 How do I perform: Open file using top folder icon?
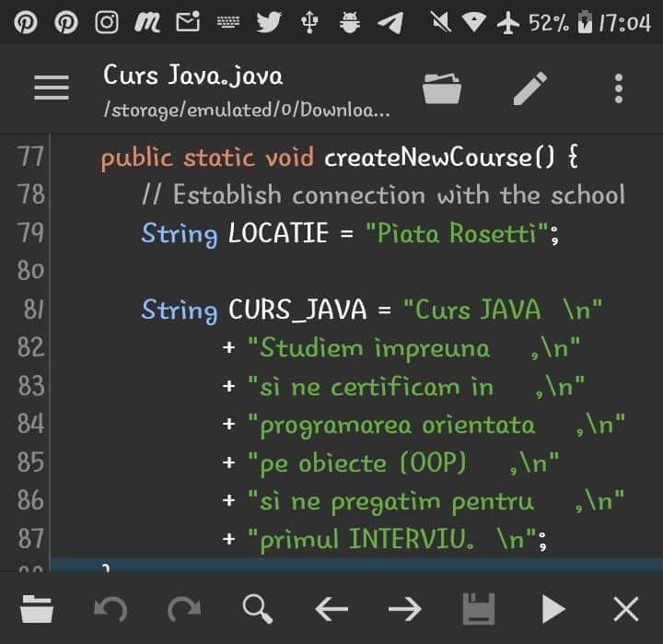pyautogui.click(x=442, y=88)
